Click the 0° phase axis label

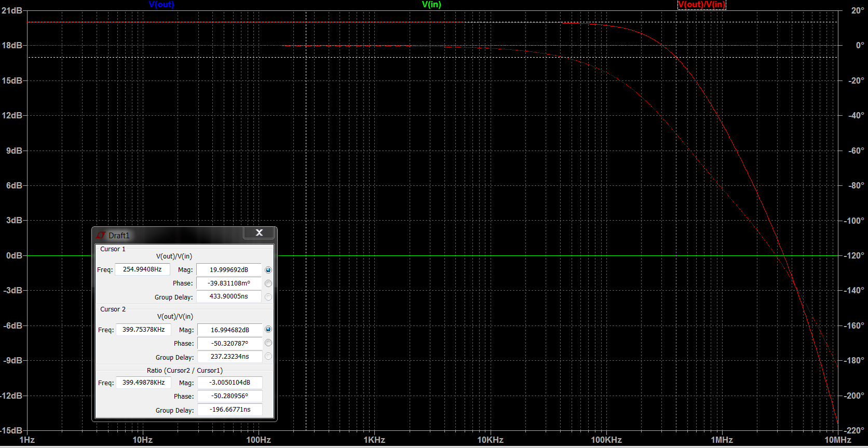pos(860,46)
